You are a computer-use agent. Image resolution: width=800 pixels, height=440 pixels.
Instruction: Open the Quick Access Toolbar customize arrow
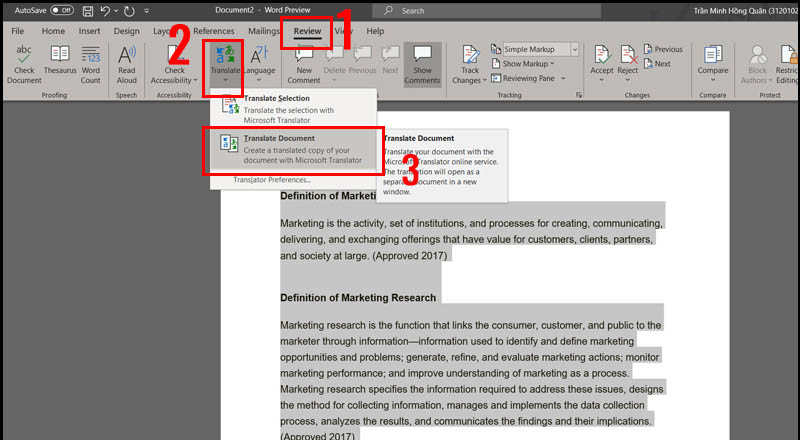point(147,11)
